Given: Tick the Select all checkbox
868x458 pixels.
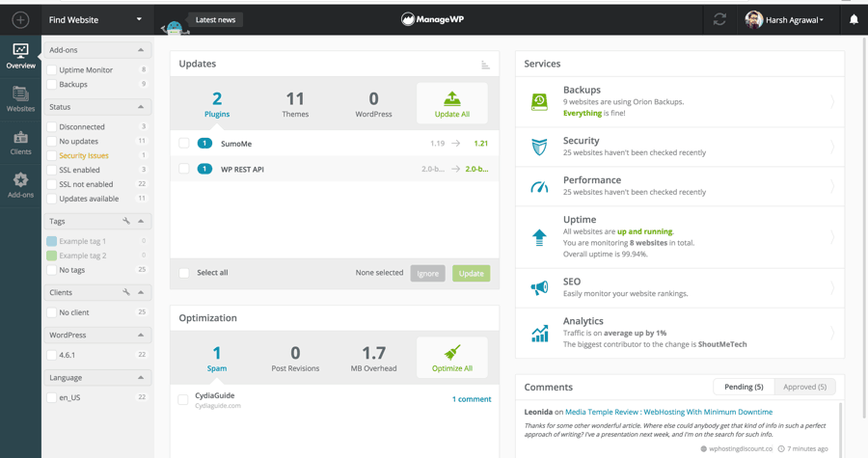Looking at the screenshot, I should tap(184, 273).
